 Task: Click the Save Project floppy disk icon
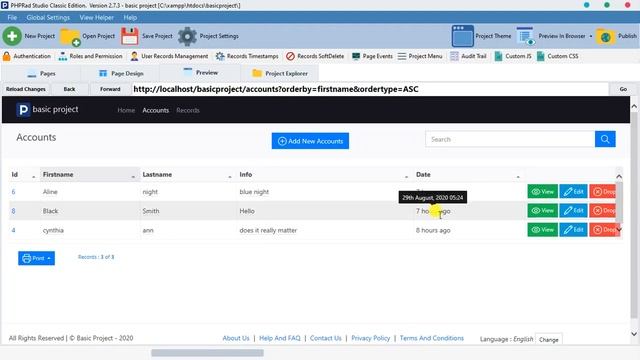click(x=130, y=36)
